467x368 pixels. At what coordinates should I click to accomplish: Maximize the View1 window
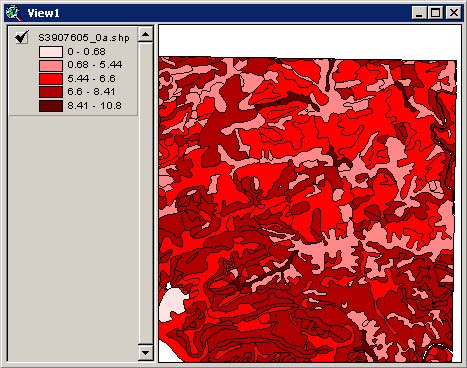[435, 13]
